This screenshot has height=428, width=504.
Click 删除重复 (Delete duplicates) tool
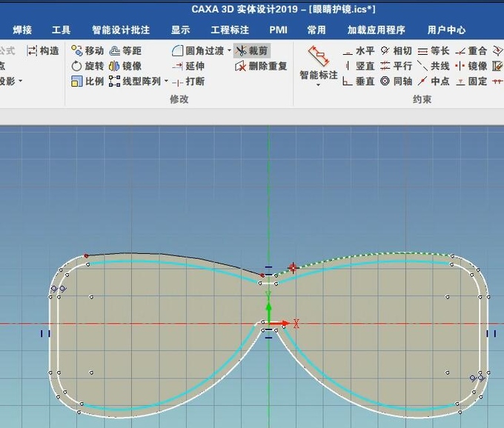(261, 66)
